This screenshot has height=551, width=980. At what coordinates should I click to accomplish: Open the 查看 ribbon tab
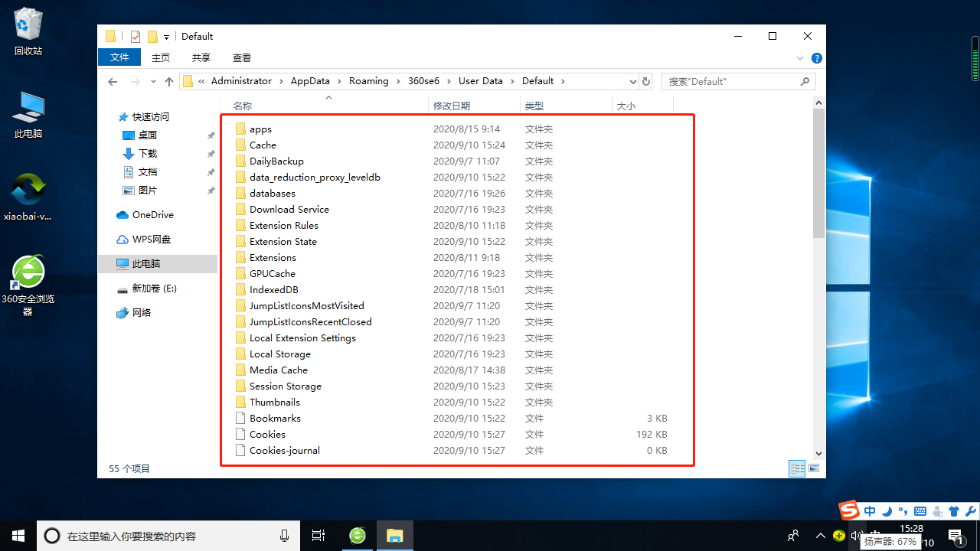(242, 57)
